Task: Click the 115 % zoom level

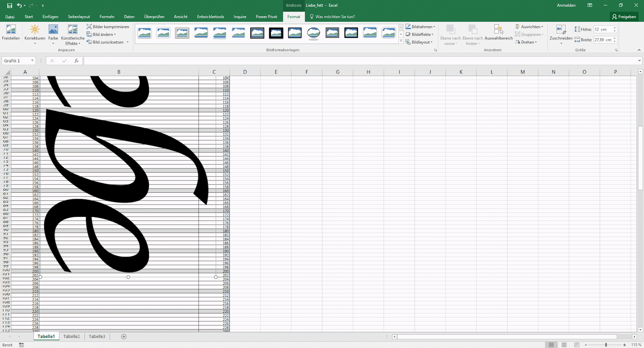Action: 636,345
